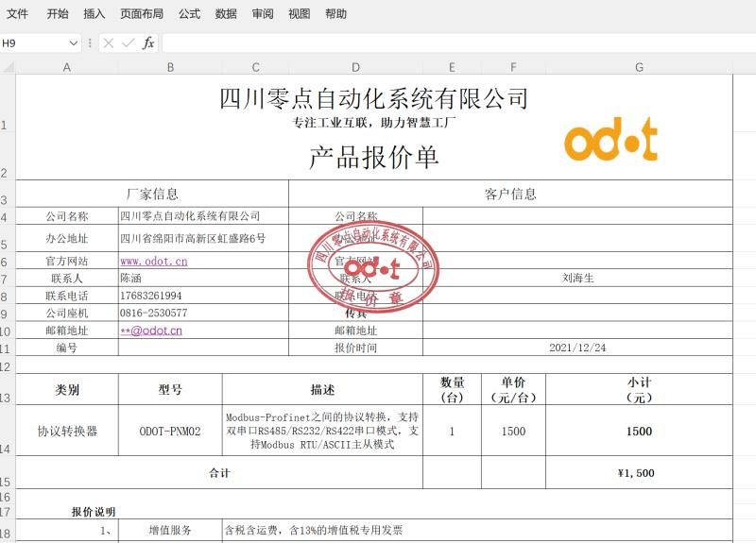Select row 12 header
The image size is (756, 543).
pyautogui.click(x=6, y=366)
